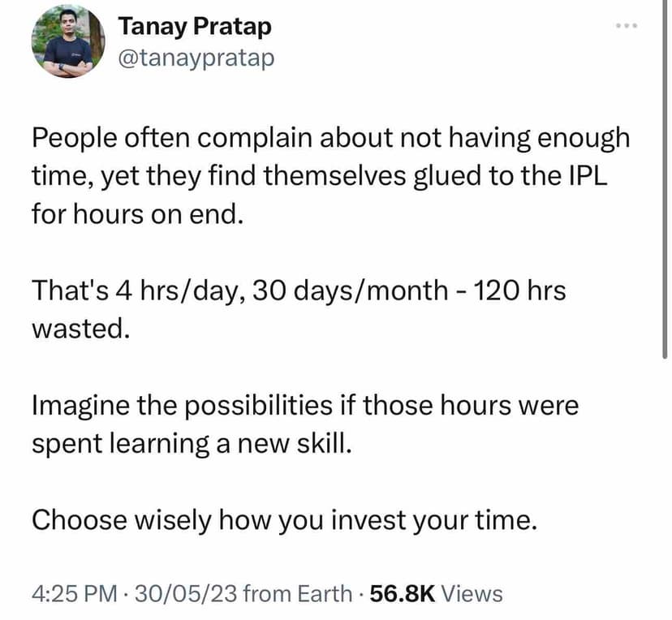Click the sentence about the IPL
This screenshot has height=620, width=672.
(x=325, y=174)
